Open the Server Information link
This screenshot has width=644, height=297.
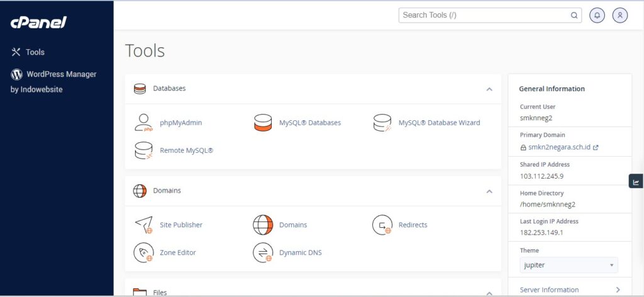549,290
